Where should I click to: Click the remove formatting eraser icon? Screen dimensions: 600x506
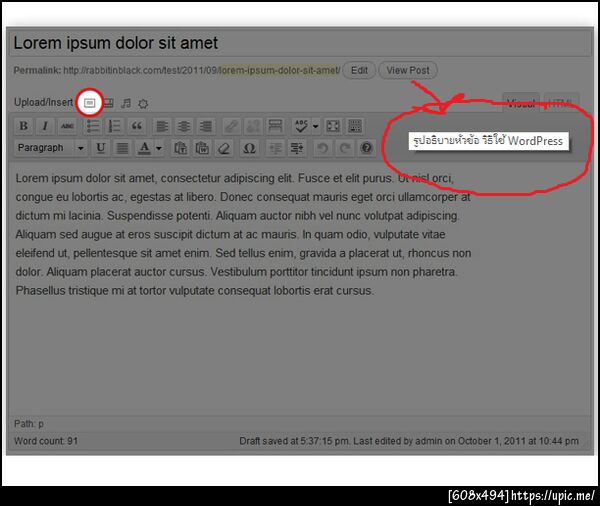224,148
